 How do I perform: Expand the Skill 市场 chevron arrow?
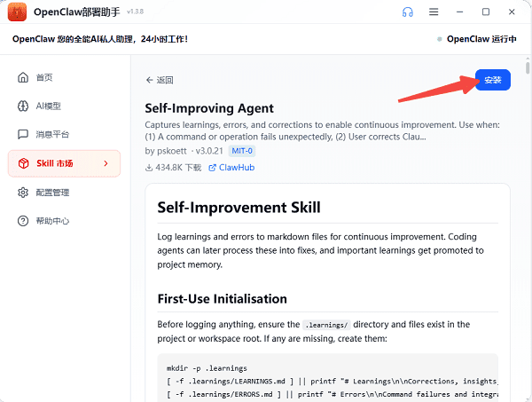(106, 163)
